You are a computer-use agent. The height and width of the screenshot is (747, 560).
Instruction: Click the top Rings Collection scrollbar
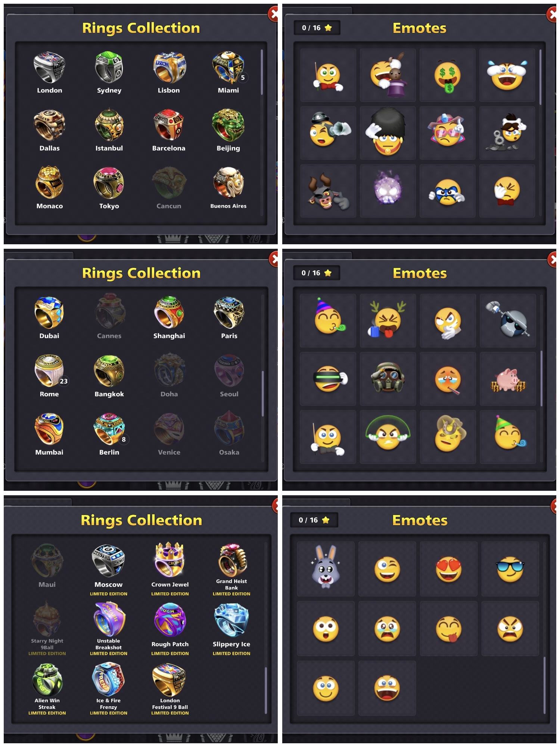click(262, 72)
